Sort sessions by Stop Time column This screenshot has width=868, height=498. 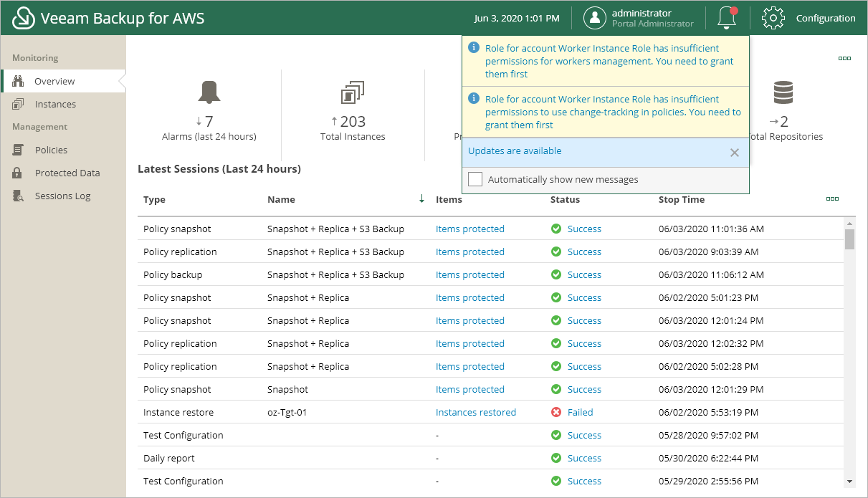(x=682, y=199)
